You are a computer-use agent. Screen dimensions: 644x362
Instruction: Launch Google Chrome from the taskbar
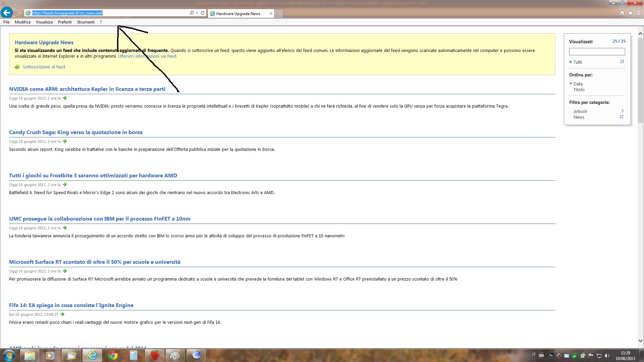(113, 355)
